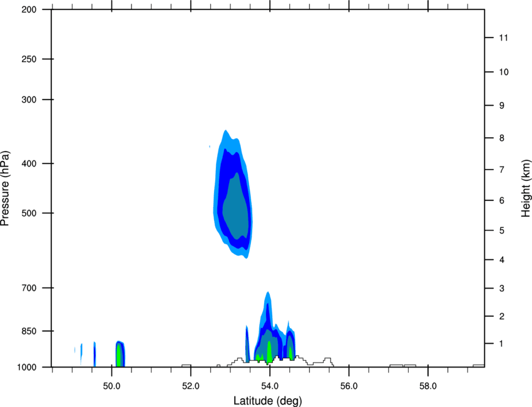Pick the 7 km height tick label
532x407 pixels.
tap(502, 170)
